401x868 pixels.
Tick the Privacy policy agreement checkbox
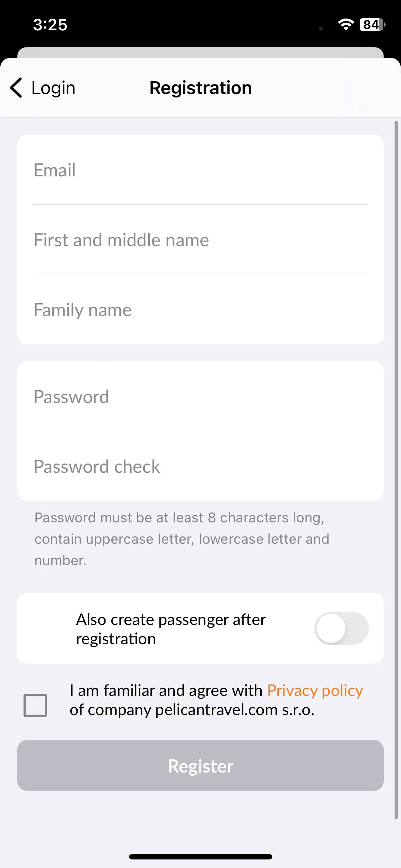tap(35, 705)
